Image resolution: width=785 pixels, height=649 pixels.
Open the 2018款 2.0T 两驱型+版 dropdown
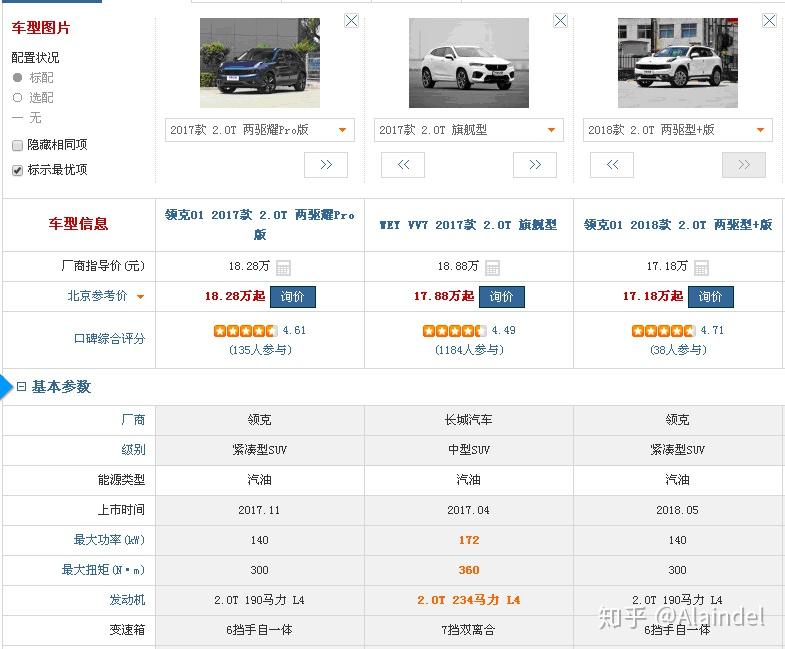click(x=677, y=130)
